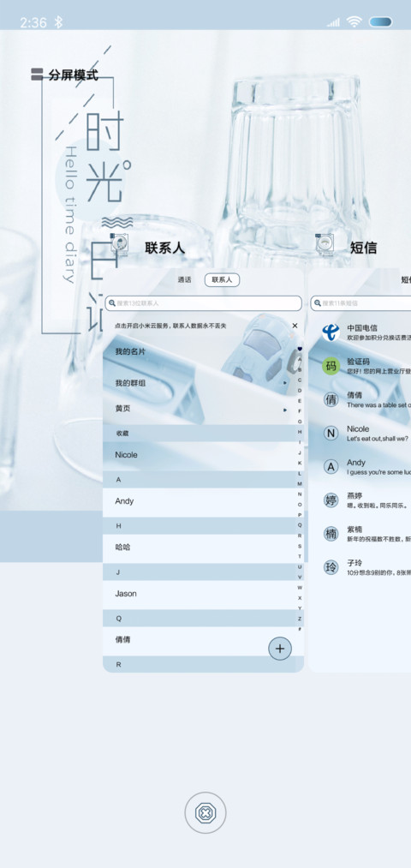This screenshot has width=411, height=868.
Task: Switch to the 联系人 tab
Action: (x=222, y=280)
